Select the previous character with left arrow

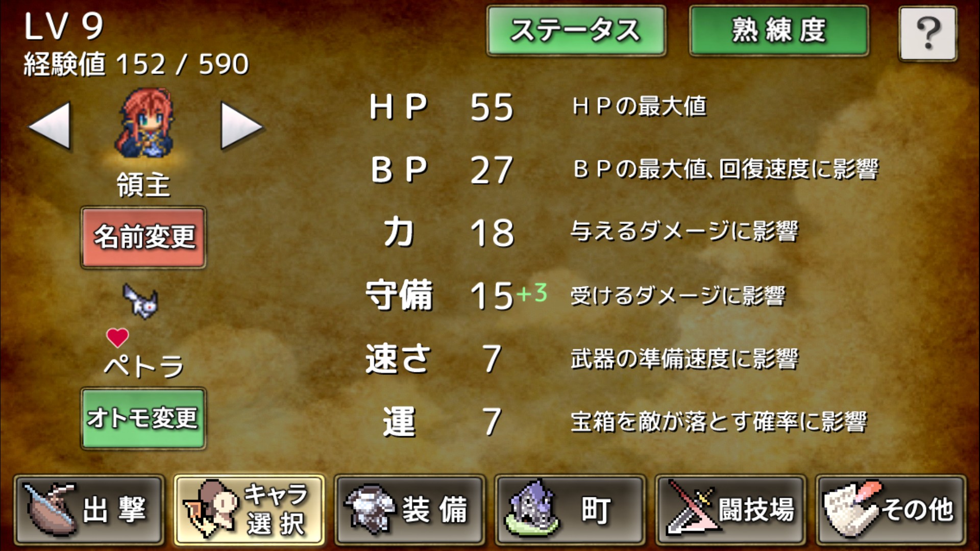[x=50, y=126]
